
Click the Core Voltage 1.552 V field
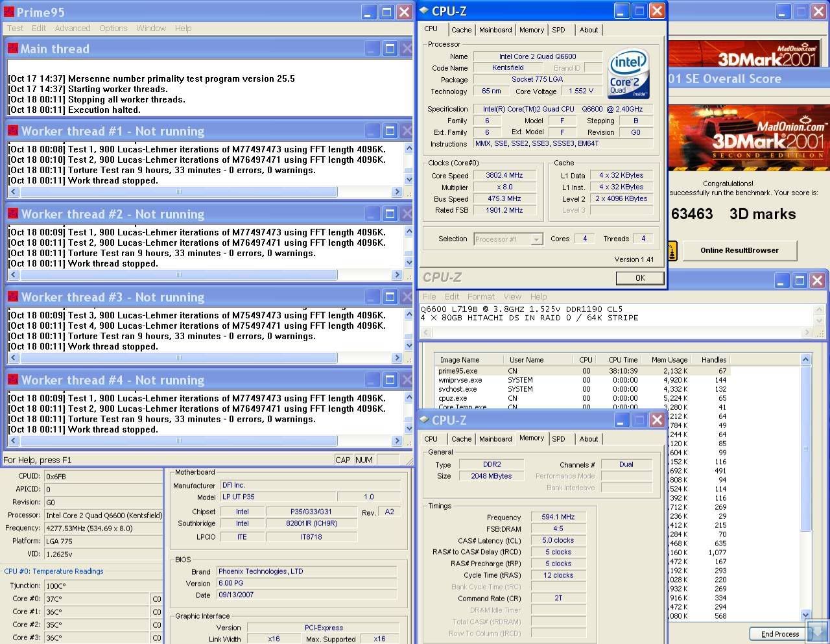click(580, 91)
